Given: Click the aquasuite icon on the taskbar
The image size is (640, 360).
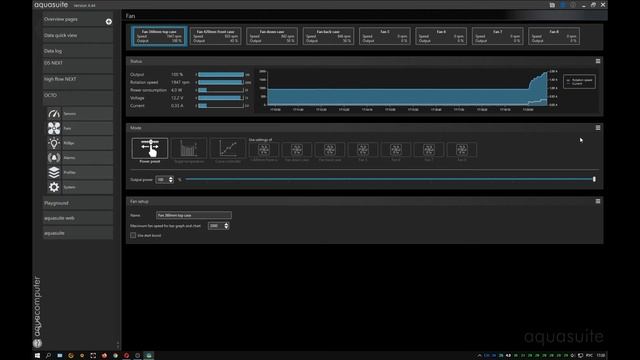Looking at the screenshot, I should pyautogui.click(x=149, y=356).
